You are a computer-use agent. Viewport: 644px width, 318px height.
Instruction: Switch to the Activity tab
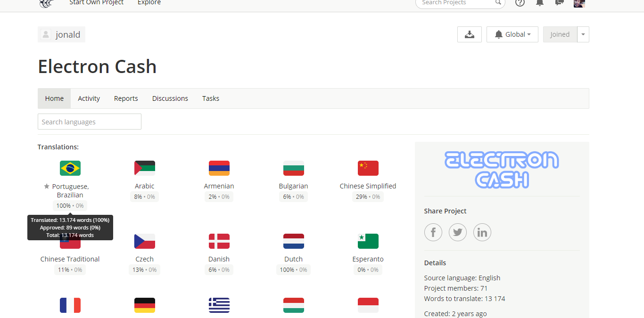pos(89,98)
